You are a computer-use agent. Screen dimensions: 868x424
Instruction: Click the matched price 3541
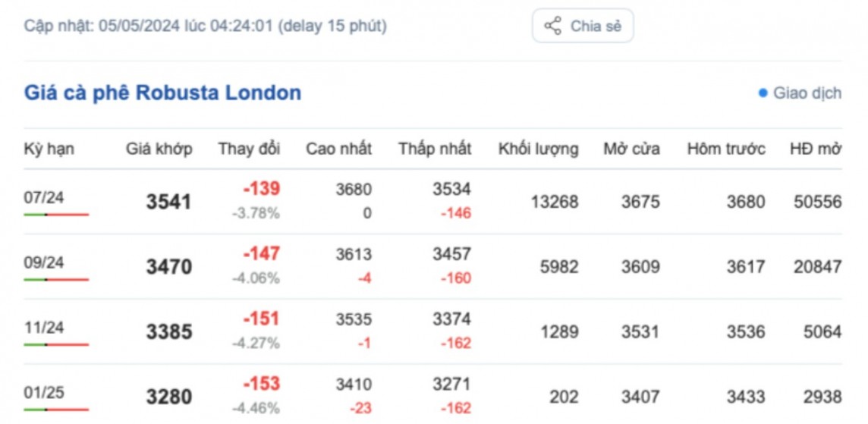(168, 203)
